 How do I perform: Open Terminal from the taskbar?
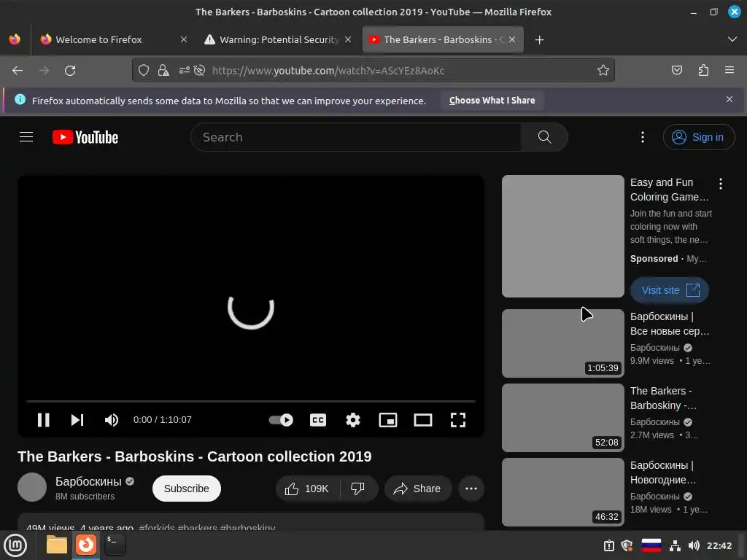click(115, 545)
